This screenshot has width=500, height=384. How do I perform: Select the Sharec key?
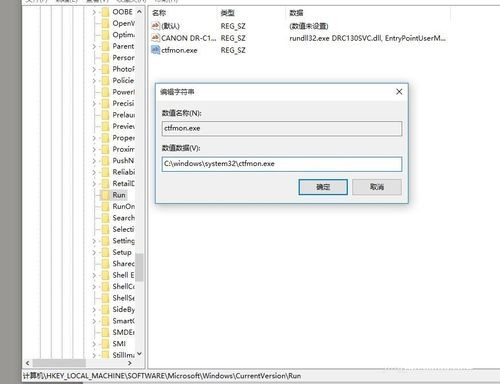(123, 264)
